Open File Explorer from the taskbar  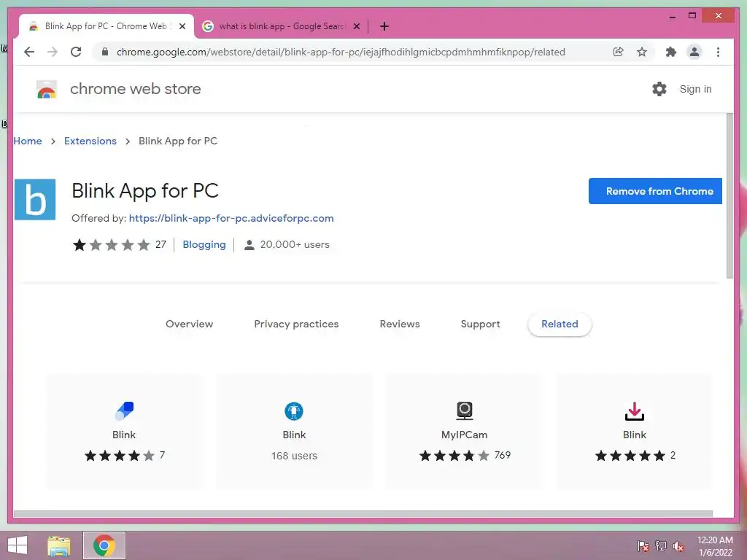[59, 545]
